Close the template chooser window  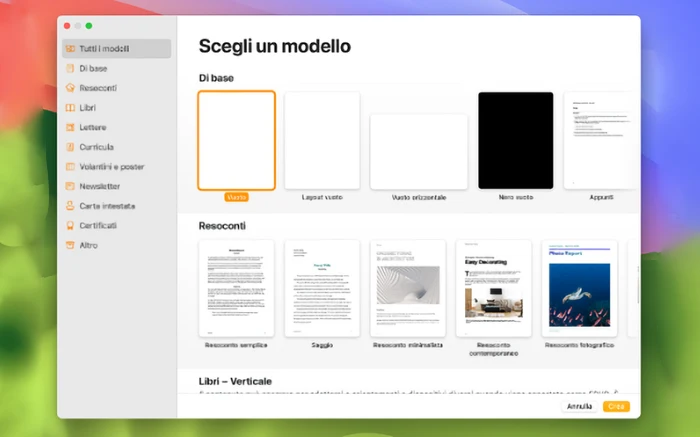[x=67, y=26]
